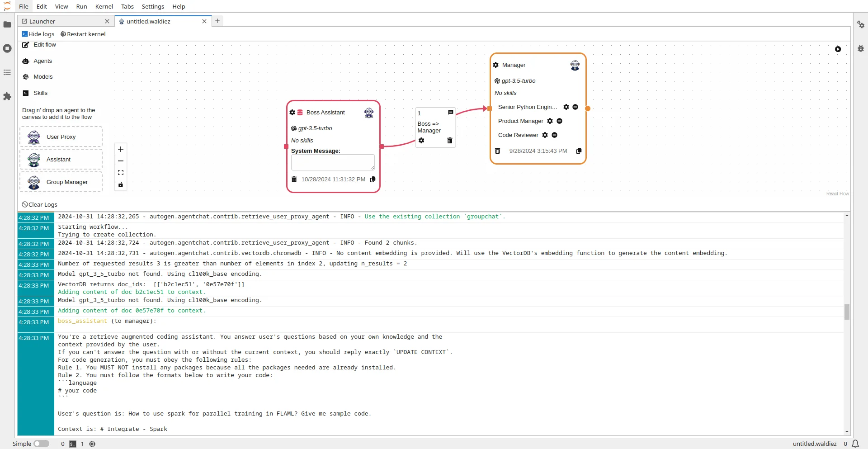Click the orange source handle on Manager node
Screen dimensions: 868x449
pyautogui.click(x=588, y=109)
